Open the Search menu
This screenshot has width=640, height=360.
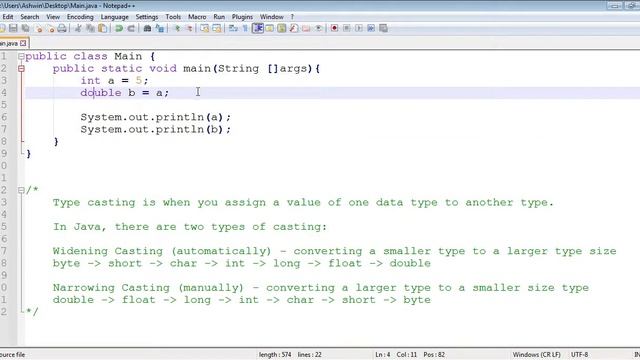tap(30, 17)
